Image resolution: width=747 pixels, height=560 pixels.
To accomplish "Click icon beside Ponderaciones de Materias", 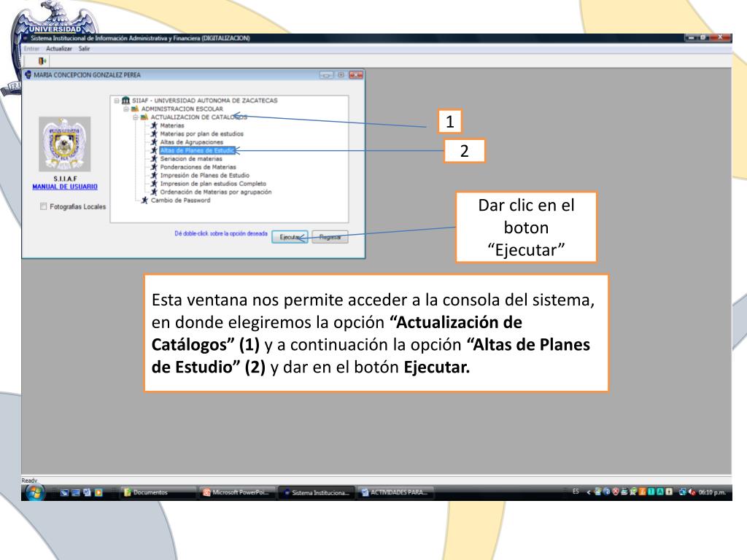I will click(153, 167).
